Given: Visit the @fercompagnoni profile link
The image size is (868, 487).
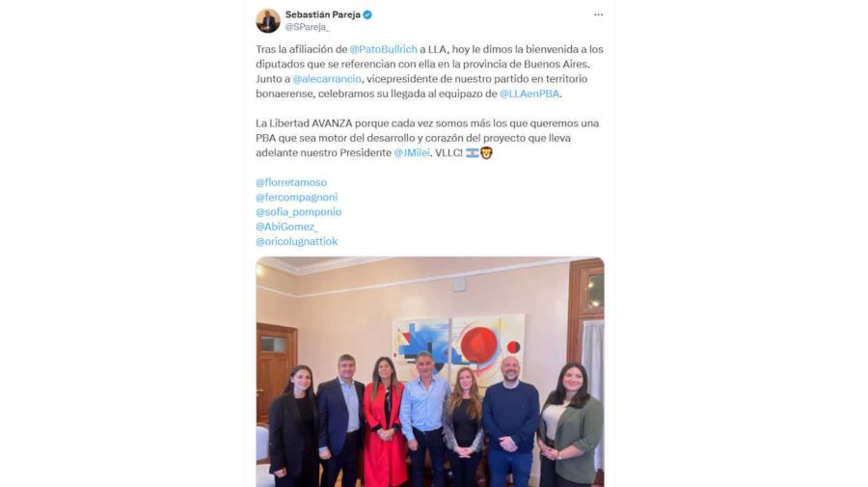Looking at the screenshot, I should pos(297,197).
